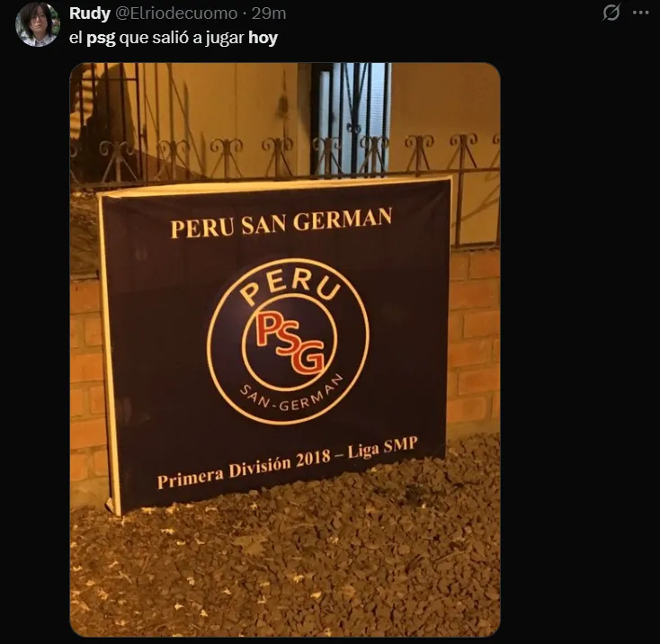
Task: Click the PERU SAN GERMAN banner heading
Action: [281, 223]
